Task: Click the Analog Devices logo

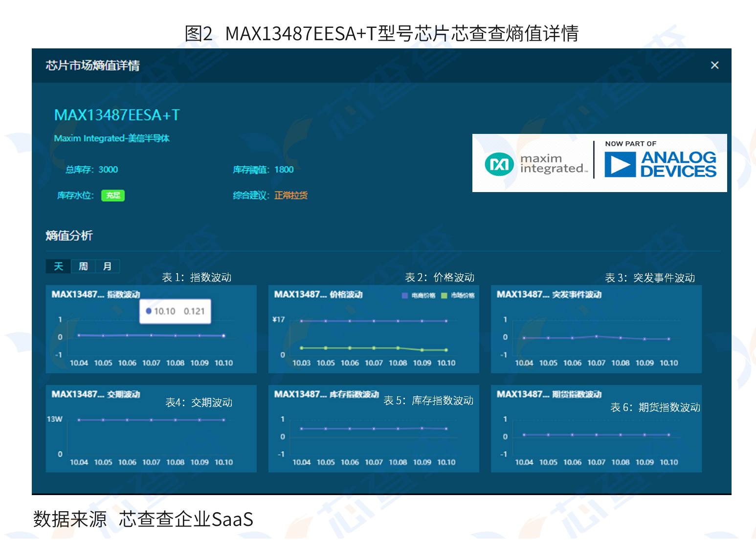Action: [660, 164]
